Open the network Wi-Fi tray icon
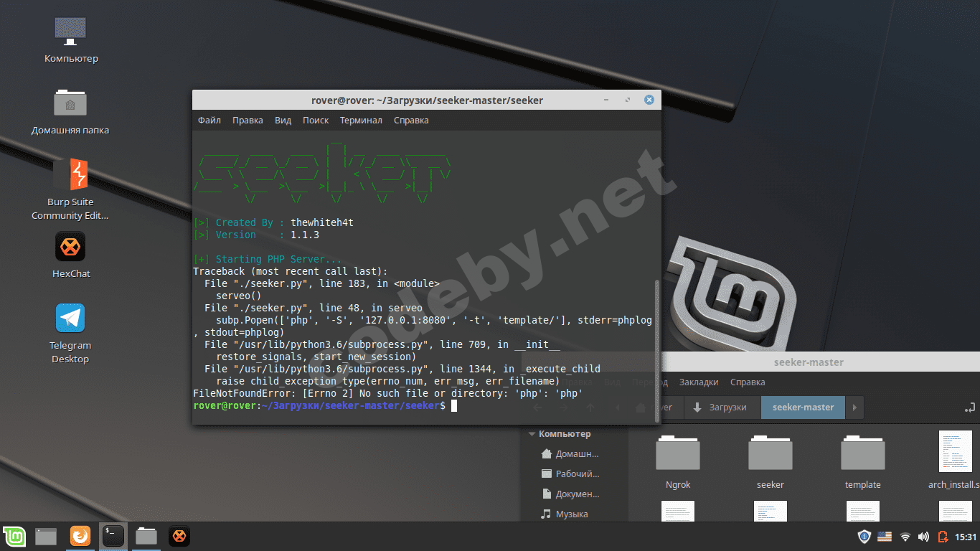The height and width of the screenshot is (551, 980). pos(905,537)
